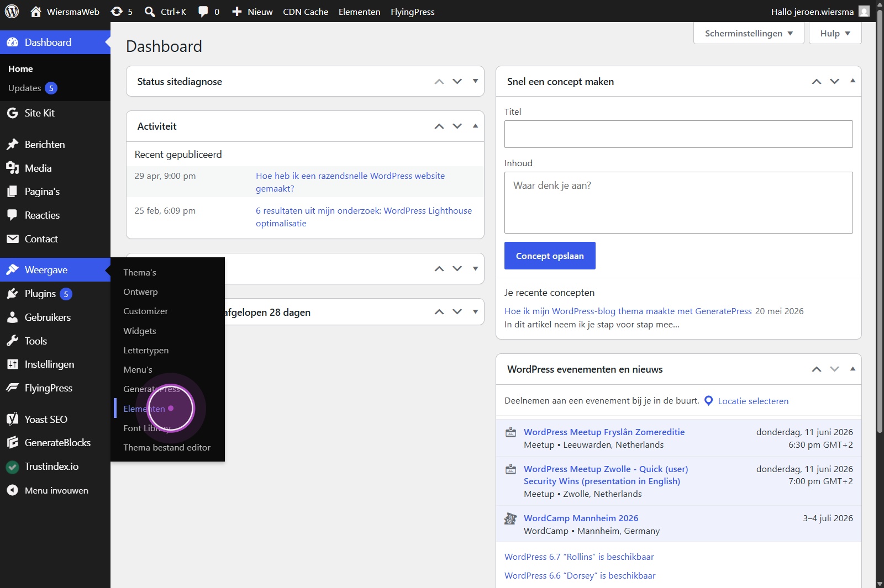884x588 pixels.
Task: Move Status sitediagnose panel down
Action: (x=457, y=81)
